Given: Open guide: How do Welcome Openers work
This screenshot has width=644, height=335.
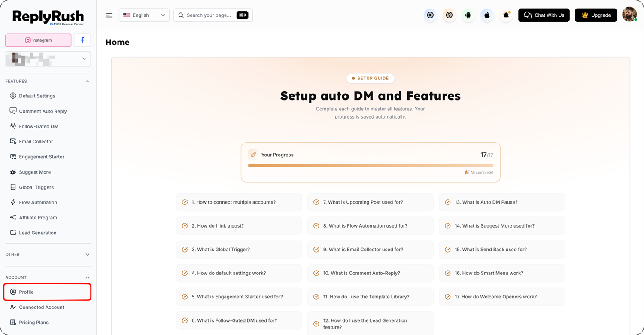Looking at the screenshot, I should [502, 297].
